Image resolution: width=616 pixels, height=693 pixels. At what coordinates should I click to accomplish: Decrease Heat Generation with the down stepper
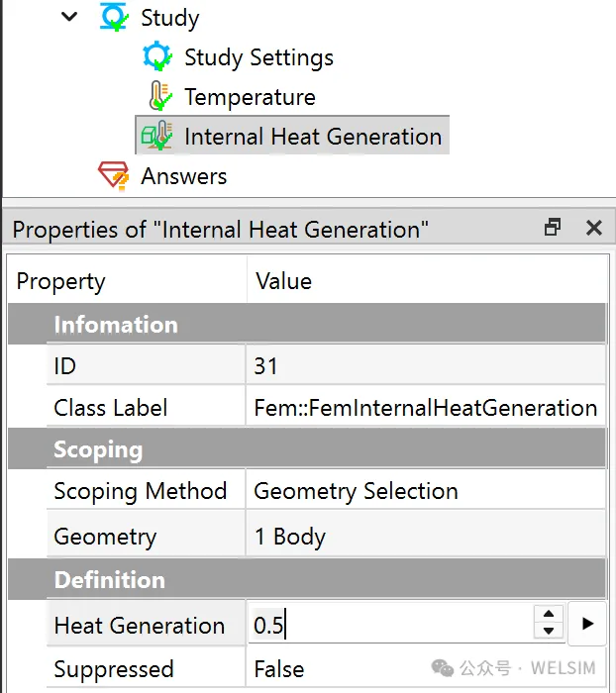pyautogui.click(x=549, y=632)
